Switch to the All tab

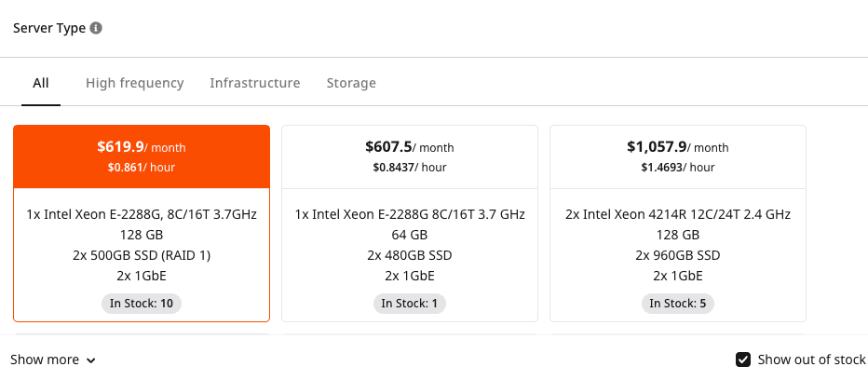(41, 83)
